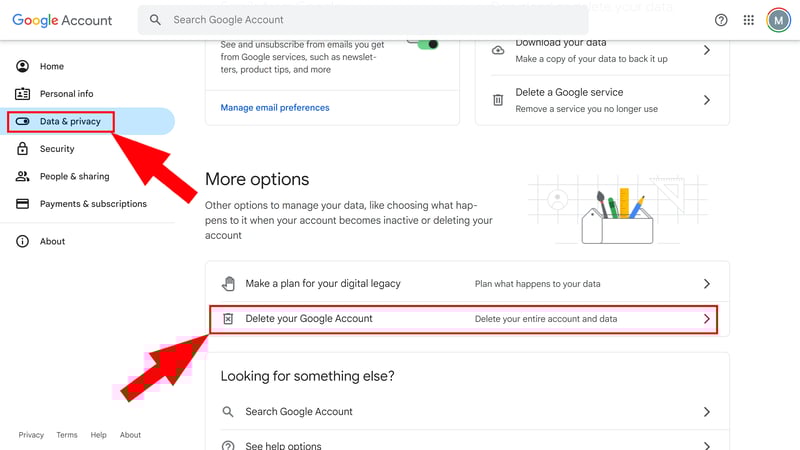
Task: Expand the Download your data chevron
Action: pos(707,50)
